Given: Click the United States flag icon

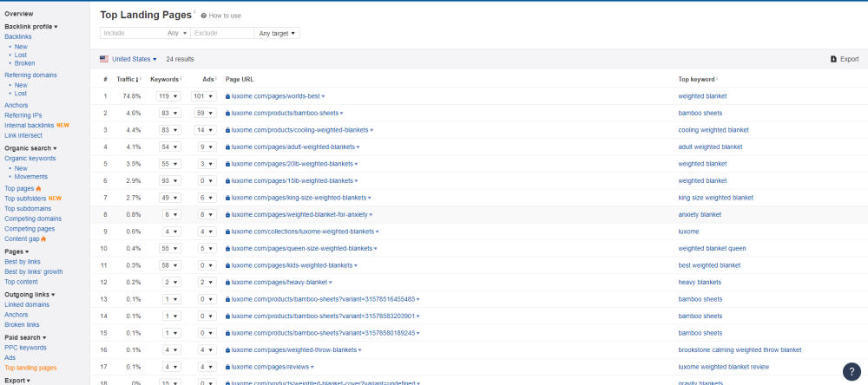Looking at the screenshot, I should pyautogui.click(x=104, y=59).
